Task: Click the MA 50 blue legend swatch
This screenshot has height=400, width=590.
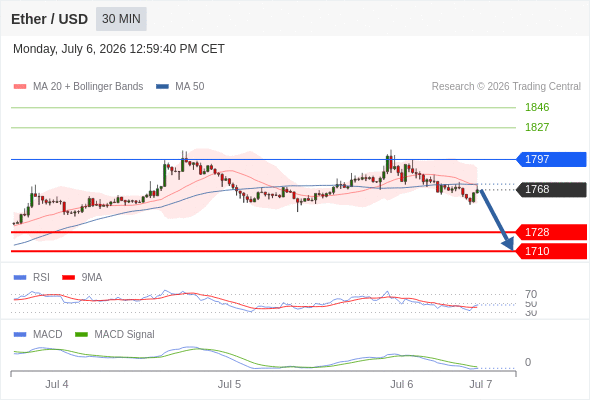Action: point(162,87)
